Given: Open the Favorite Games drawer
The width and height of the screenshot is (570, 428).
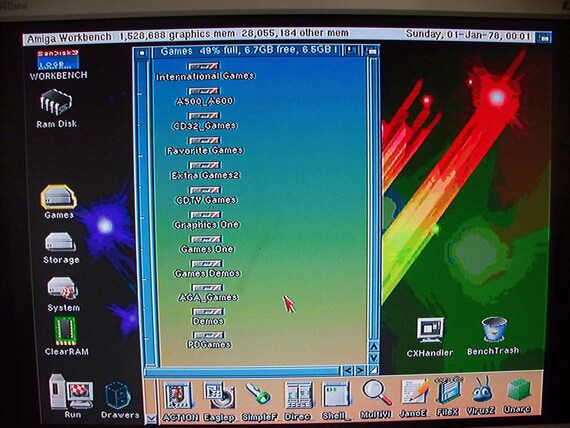Looking at the screenshot, I should tap(205, 146).
